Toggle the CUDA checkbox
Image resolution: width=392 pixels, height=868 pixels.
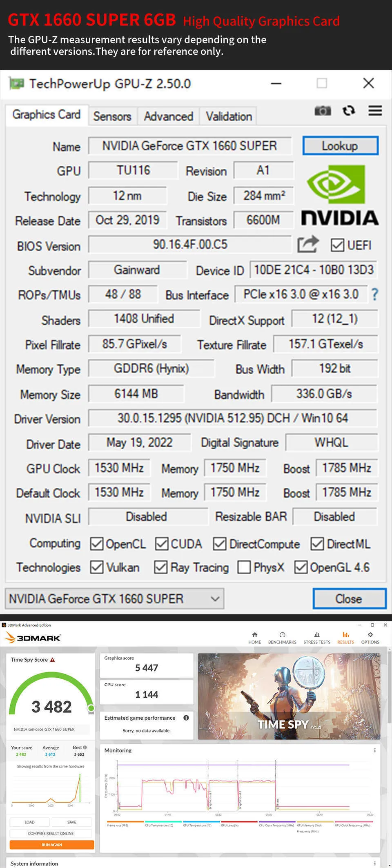tap(162, 544)
